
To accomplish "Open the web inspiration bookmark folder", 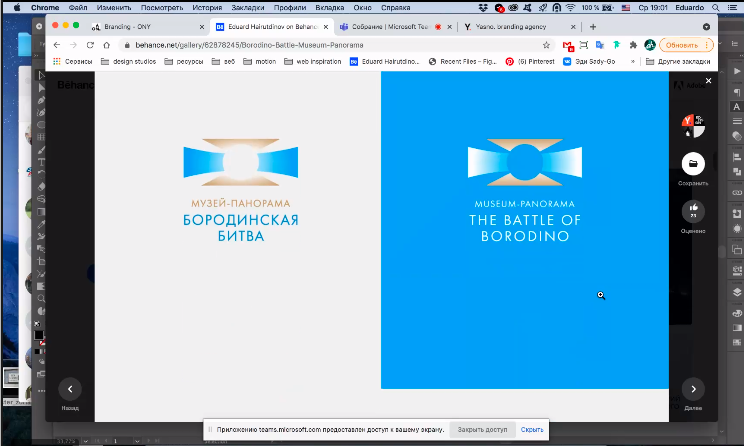I will [313, 61].
